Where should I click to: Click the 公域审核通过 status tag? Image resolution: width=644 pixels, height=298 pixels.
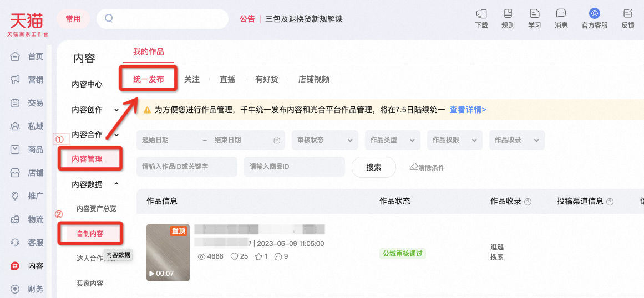pyautogui.click(x=403, y=253)
